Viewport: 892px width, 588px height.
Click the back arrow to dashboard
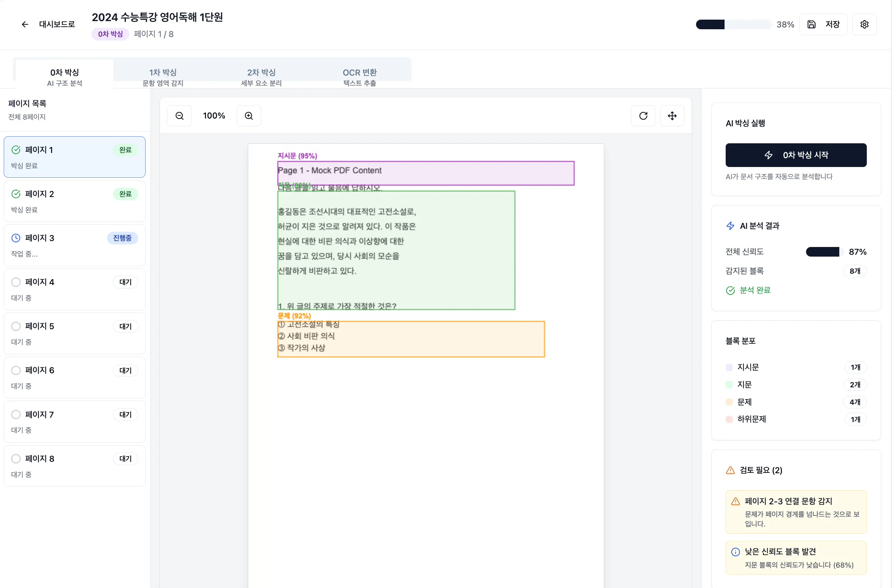(25, 24)
